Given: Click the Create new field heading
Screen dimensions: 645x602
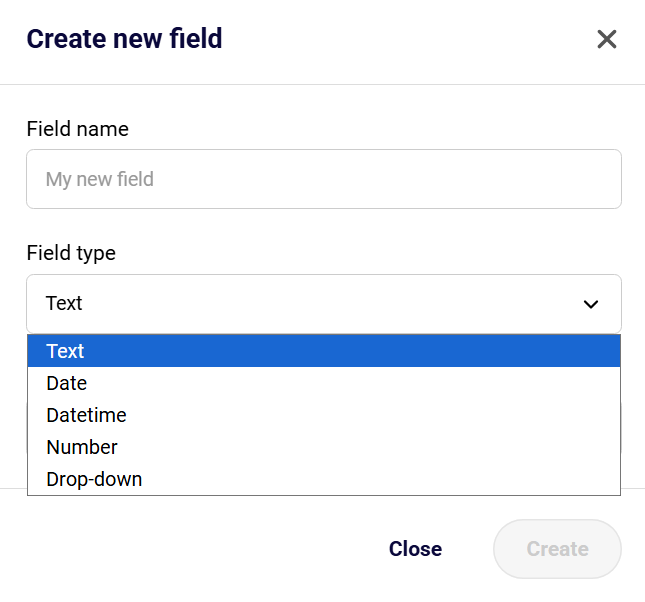Looking at the screenshot, I should (x=124, y=39).
